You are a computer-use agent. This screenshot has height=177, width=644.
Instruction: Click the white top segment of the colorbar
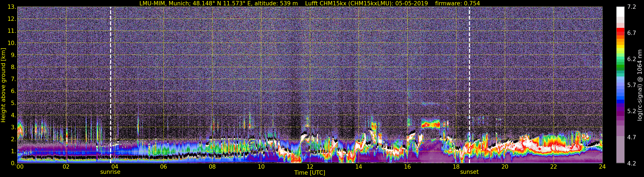pos(620,12)
